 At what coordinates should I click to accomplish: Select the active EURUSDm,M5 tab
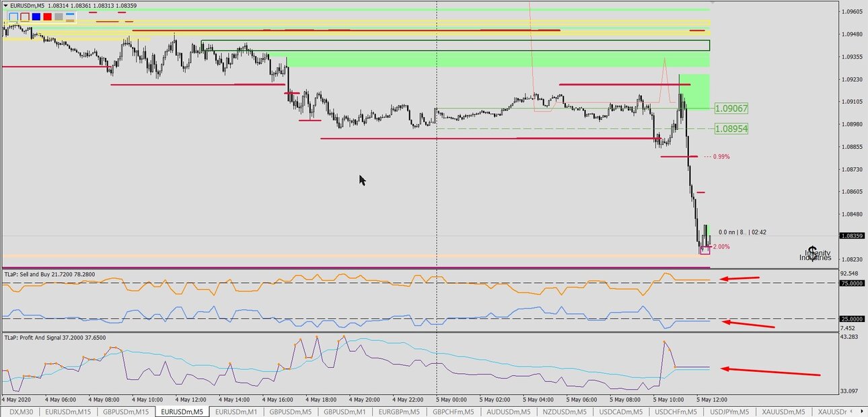tap(182, 412)
